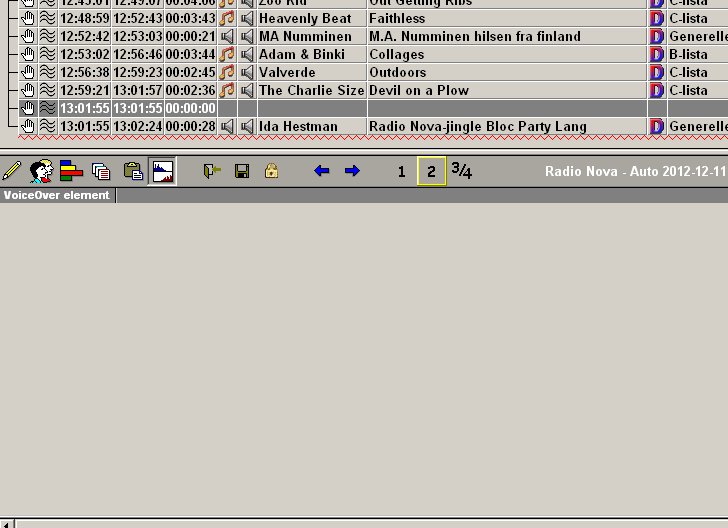This screenshot has height=528, width=728.
Task: Click the hand icon on the MA Numminen row
Action: pos(28,36)
